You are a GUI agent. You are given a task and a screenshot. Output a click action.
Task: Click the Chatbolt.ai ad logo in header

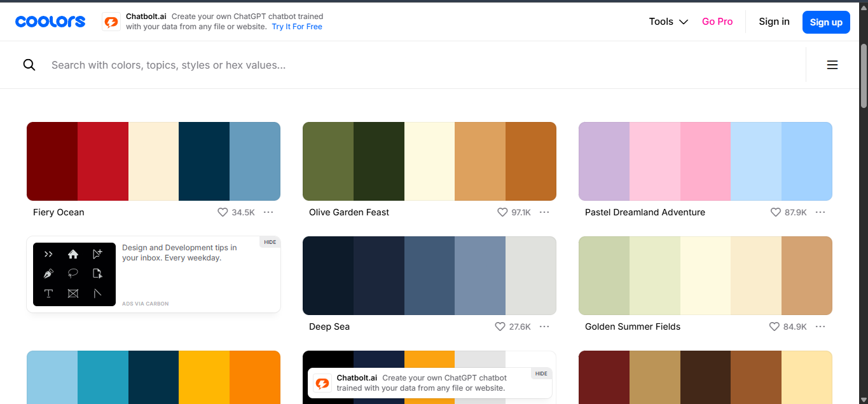tap(111, 22)
